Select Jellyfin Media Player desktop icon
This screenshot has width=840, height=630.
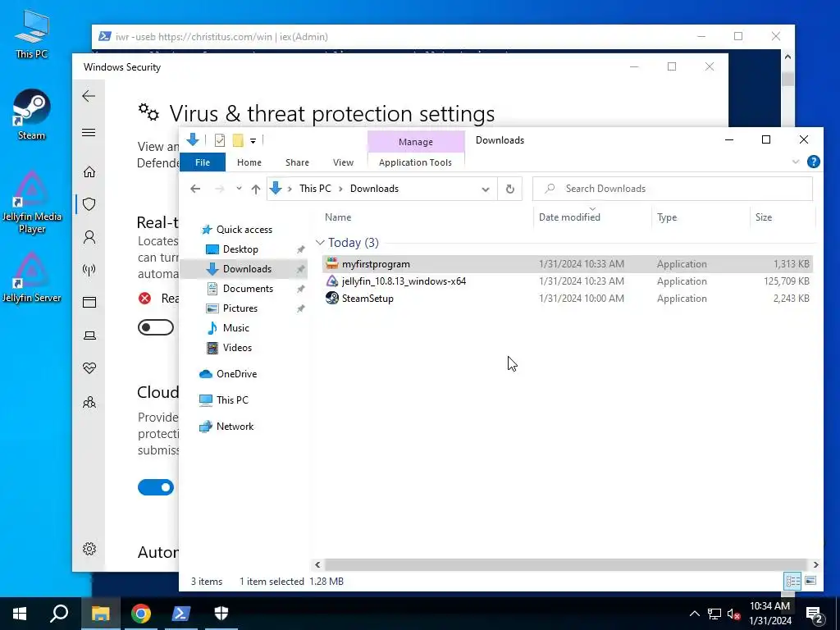[32, 202]
